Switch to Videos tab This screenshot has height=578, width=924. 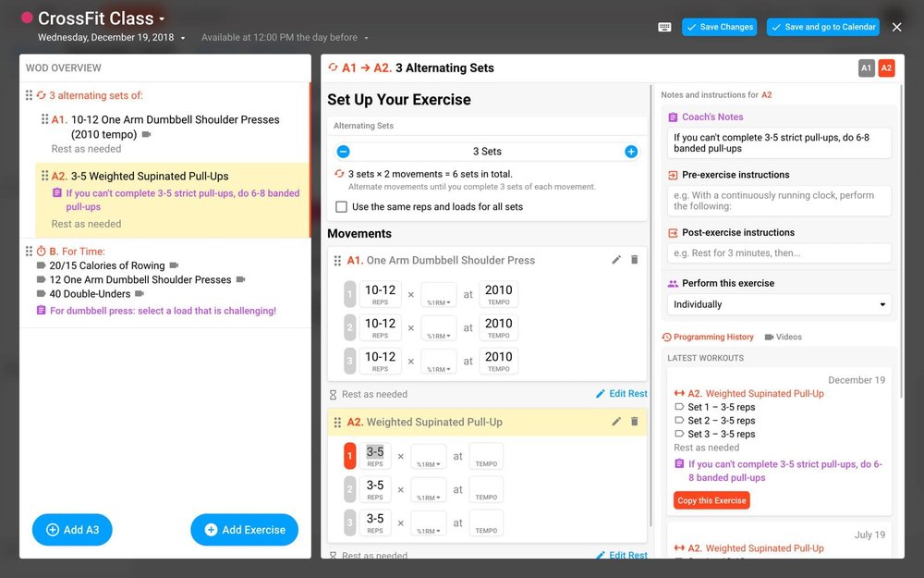(x=784, y=337)
